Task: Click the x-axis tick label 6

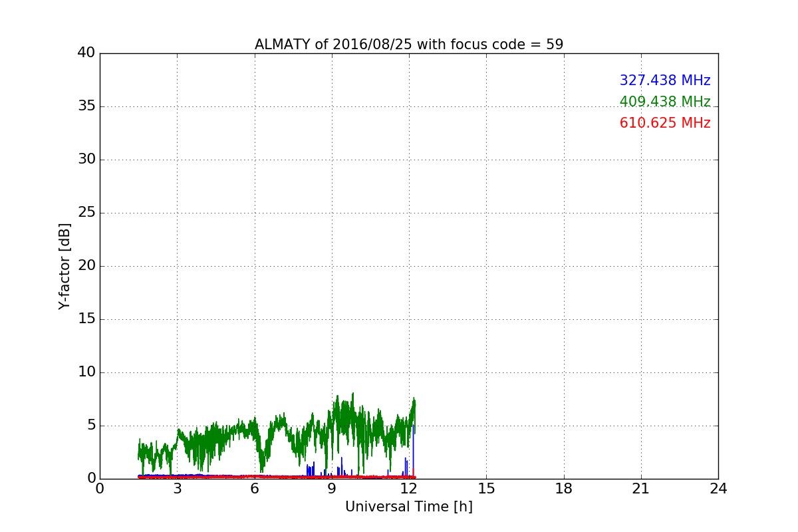Action: click(x=255, y=489)
